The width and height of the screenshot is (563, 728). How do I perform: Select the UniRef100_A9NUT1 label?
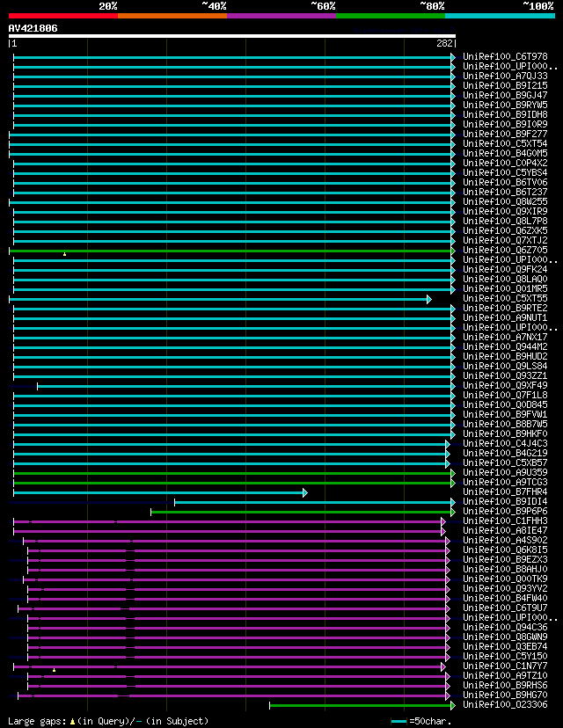(x=505, y=318)
